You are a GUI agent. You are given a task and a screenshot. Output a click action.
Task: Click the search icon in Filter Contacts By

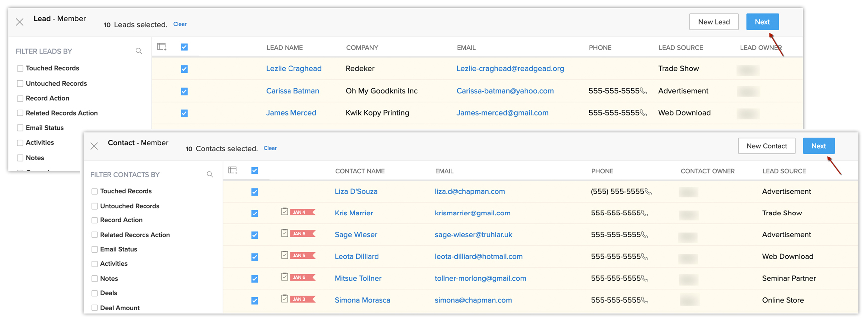click(210, 175)
